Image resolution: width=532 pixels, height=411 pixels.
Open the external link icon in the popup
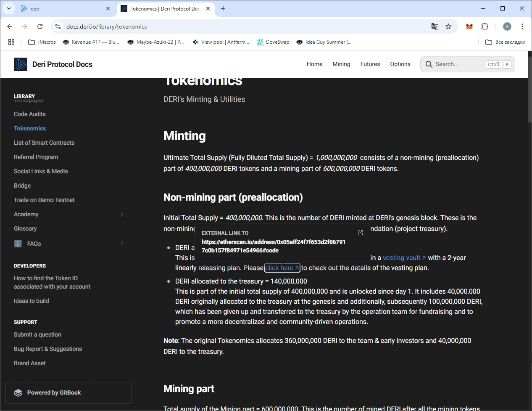click(x=360, y=233)
